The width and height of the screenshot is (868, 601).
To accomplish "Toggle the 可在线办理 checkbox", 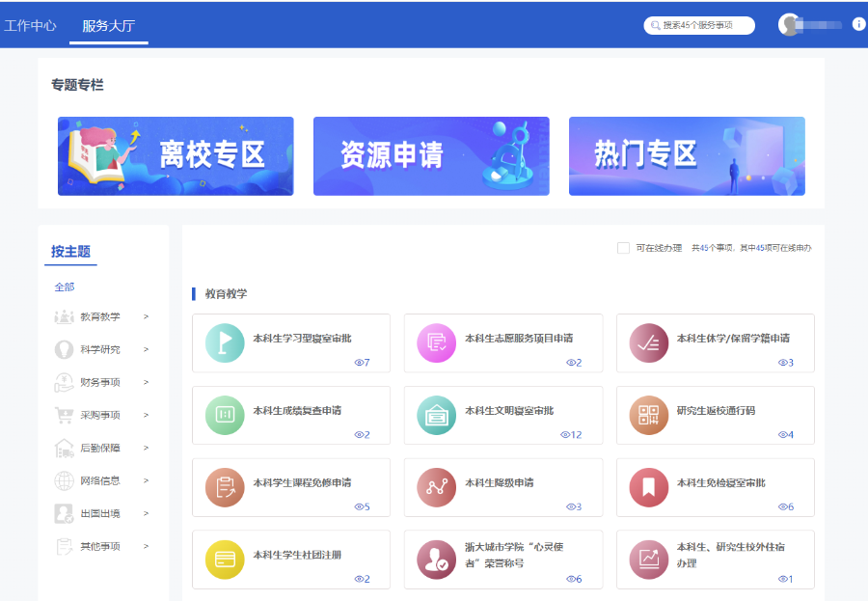I will coord(623,248).
